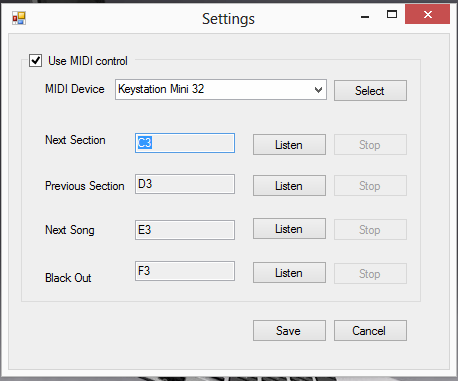Click the Previous Section field containing D3

pos(185,184)
